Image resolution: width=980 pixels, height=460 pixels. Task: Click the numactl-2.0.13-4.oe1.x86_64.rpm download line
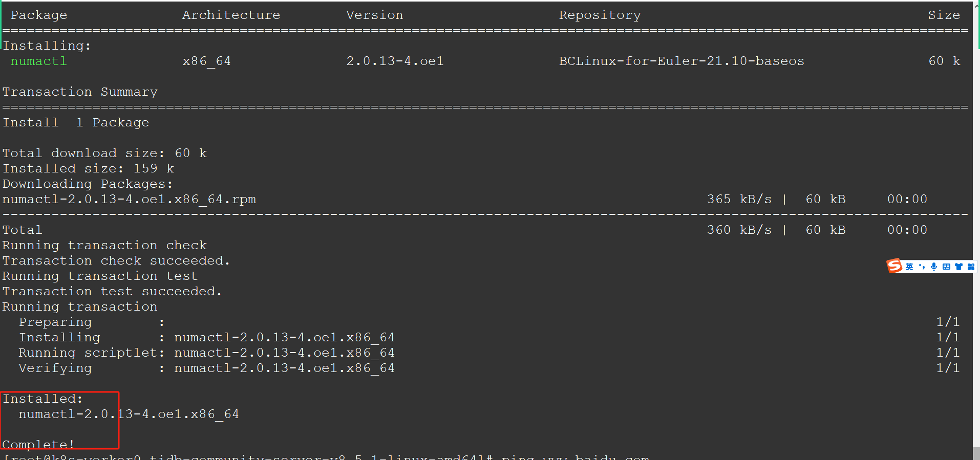pos(129,200)
